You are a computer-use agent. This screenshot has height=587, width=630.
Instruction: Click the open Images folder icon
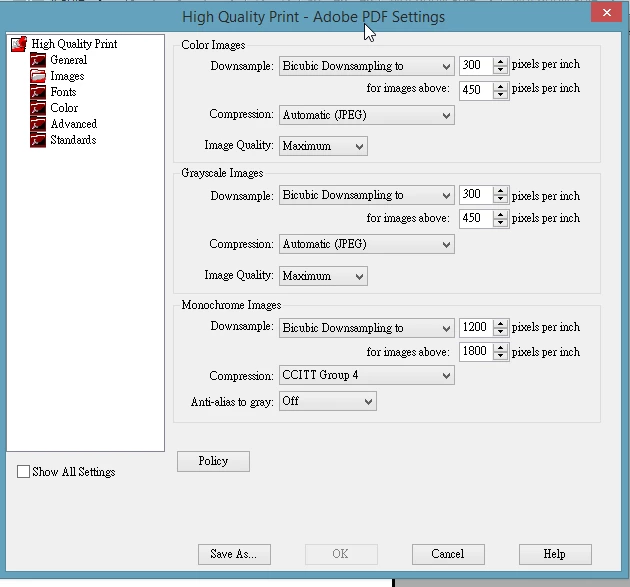click(38, 76)
